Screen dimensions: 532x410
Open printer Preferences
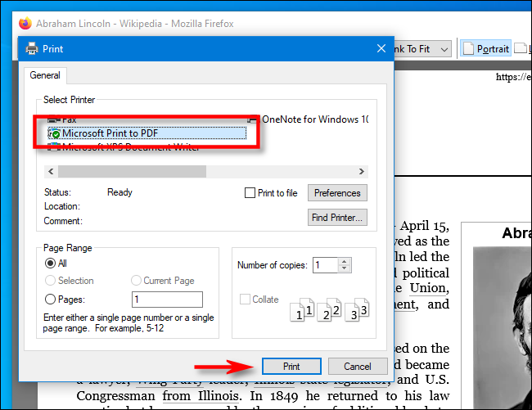pos(337,193)
